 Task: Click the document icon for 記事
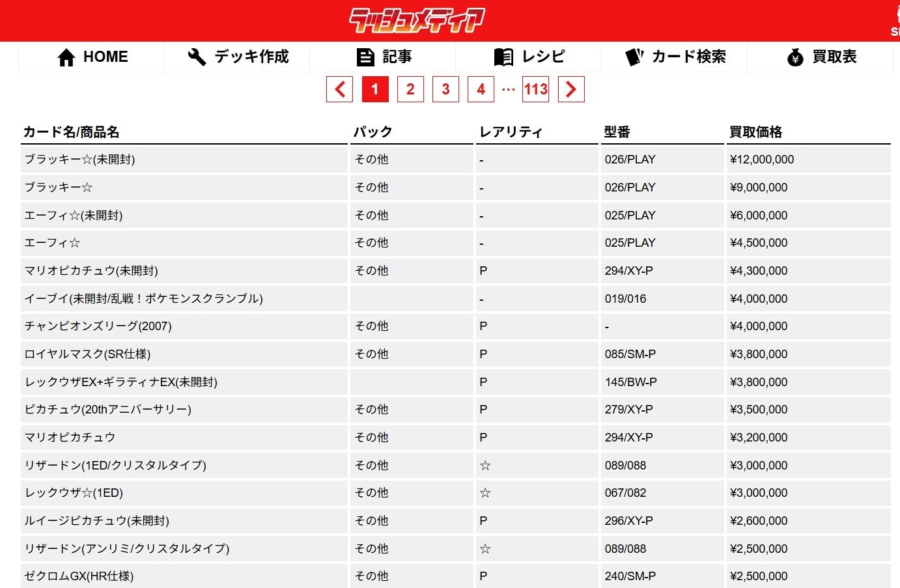point(365,57)
